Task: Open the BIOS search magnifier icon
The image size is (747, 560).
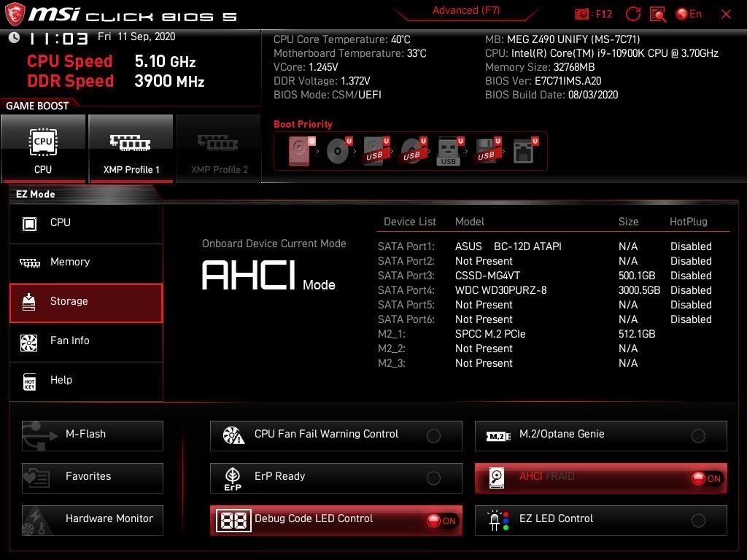Action: click(x=658, y=15)
